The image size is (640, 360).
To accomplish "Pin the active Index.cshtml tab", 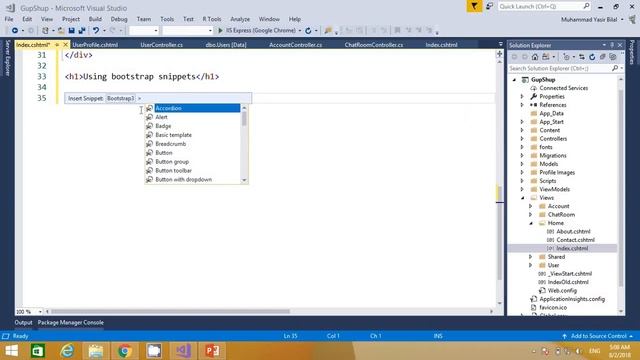I will [x=57, y=45].
